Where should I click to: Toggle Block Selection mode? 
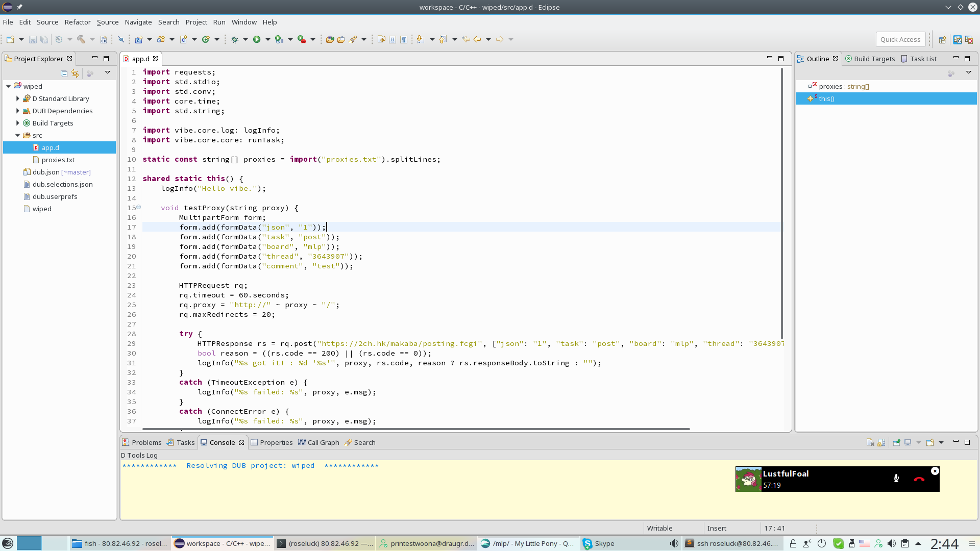pos(393,39)
